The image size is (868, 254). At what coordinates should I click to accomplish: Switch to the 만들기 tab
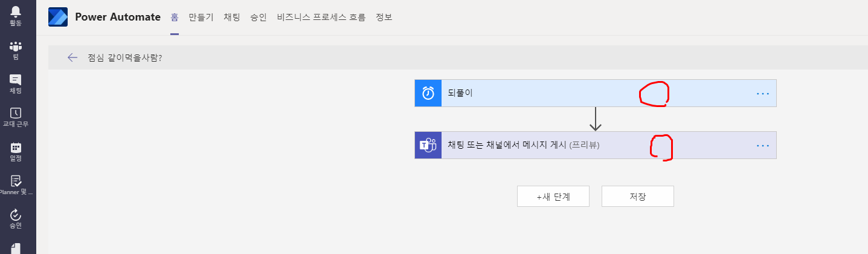pyautogui.click(x=201, y=17)
